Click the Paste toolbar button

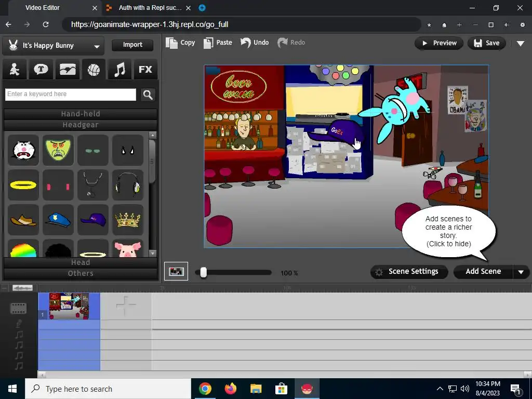point(218,43)
